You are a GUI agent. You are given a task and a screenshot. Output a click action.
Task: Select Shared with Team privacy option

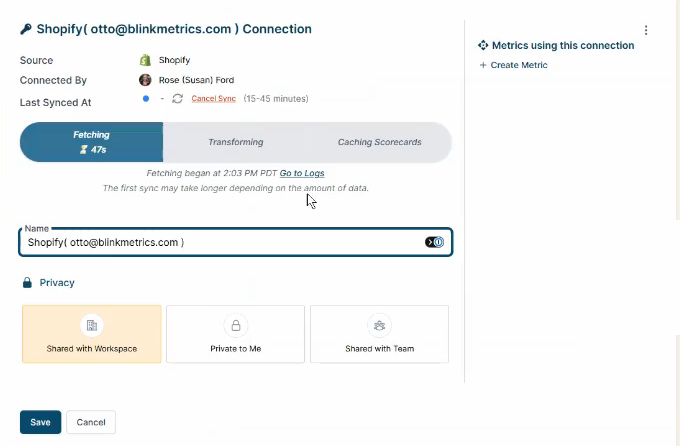[x=379, y=334]
